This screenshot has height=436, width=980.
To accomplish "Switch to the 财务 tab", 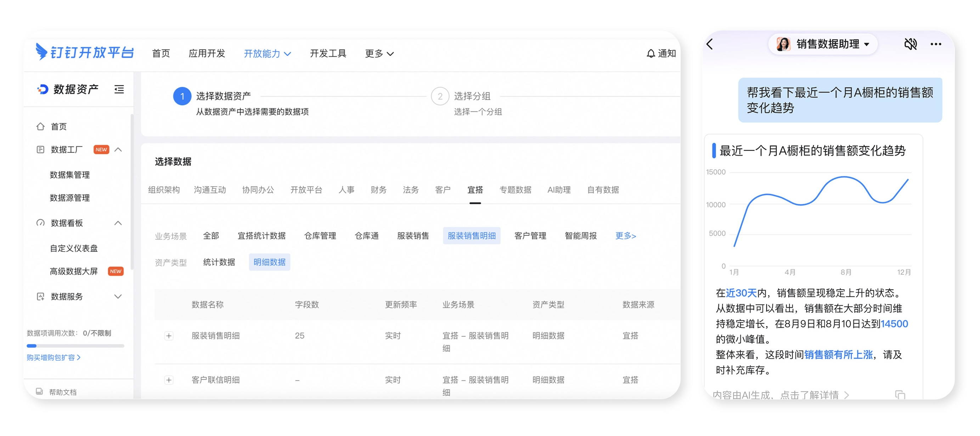I will tap(378, 190).
